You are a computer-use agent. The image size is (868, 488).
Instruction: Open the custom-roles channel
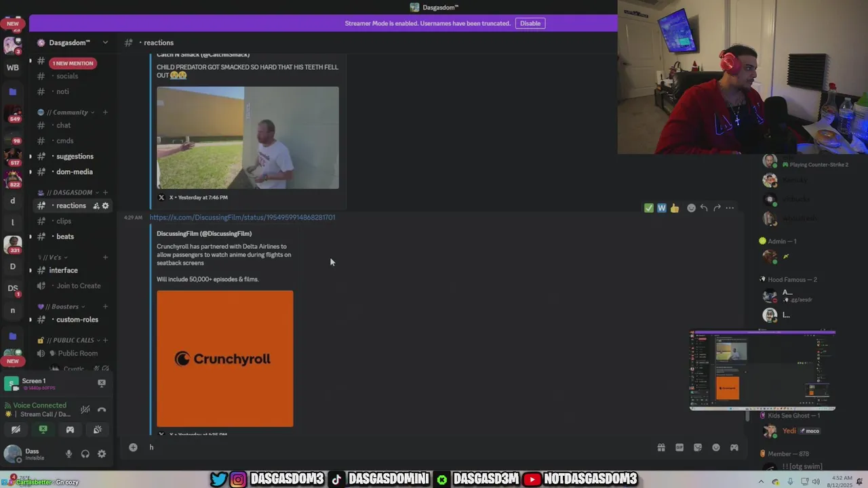click(x=77, y=320)
